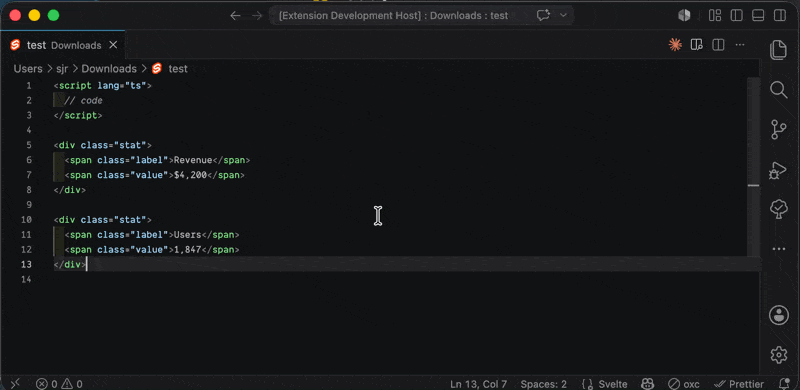This screenshot has width=800, height=390.
Task: Open preview to the side icon
Action: pos(696,45)
